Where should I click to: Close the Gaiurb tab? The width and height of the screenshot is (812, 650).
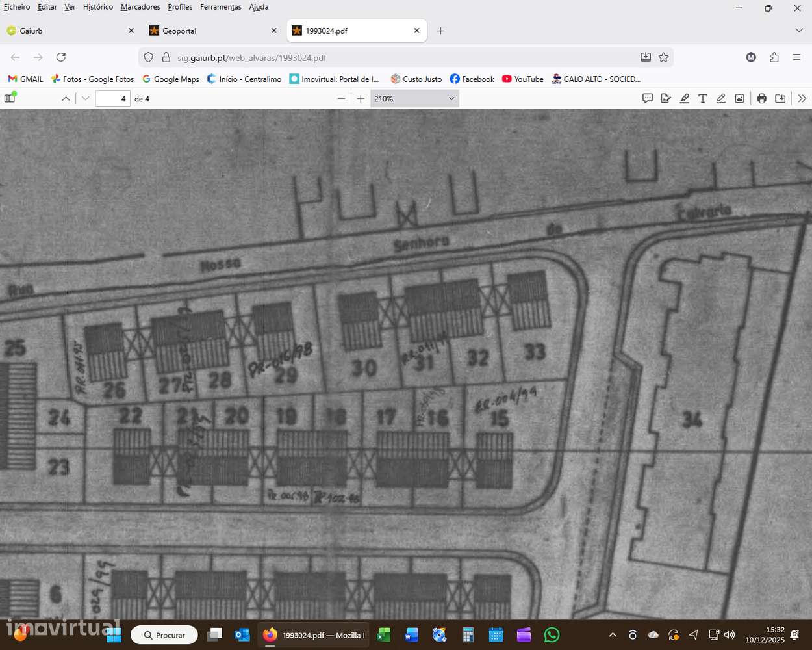[x=131, y=31]
